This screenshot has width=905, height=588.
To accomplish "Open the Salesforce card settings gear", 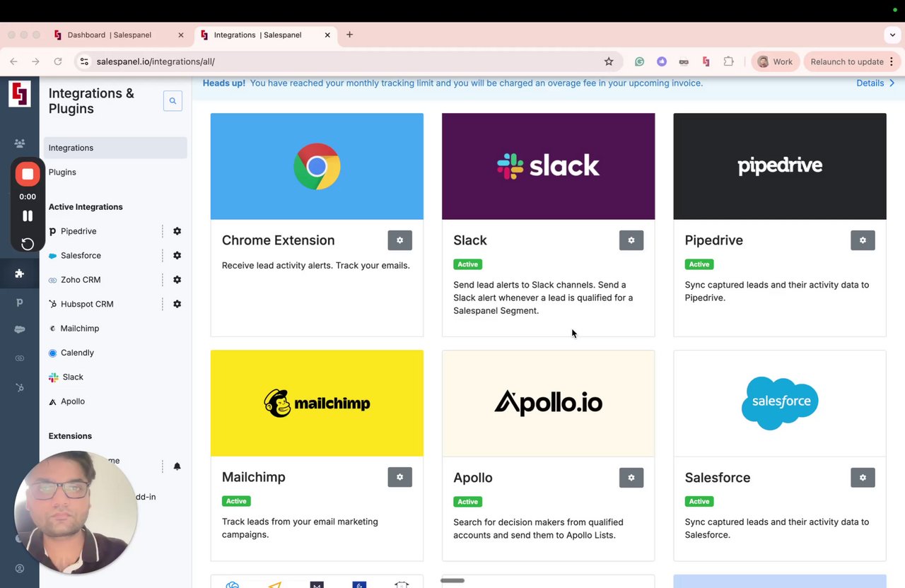I will [x=863, y=477].
